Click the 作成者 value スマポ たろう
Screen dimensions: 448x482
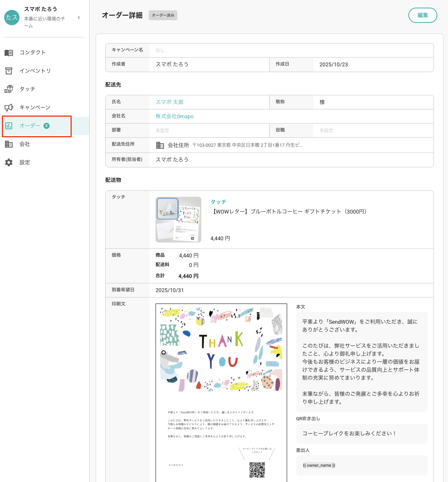(172, 64)
